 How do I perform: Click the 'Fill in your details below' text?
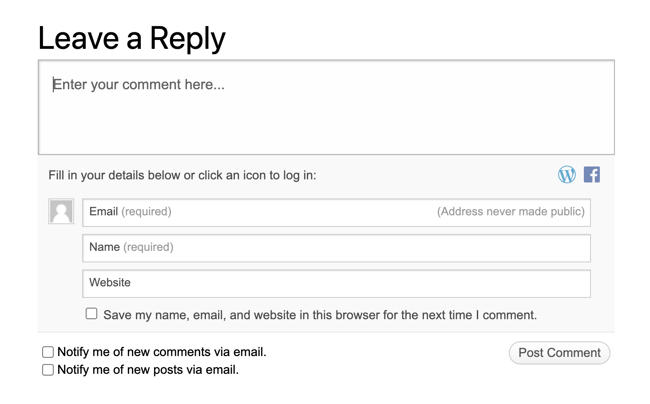pos(182,175)
